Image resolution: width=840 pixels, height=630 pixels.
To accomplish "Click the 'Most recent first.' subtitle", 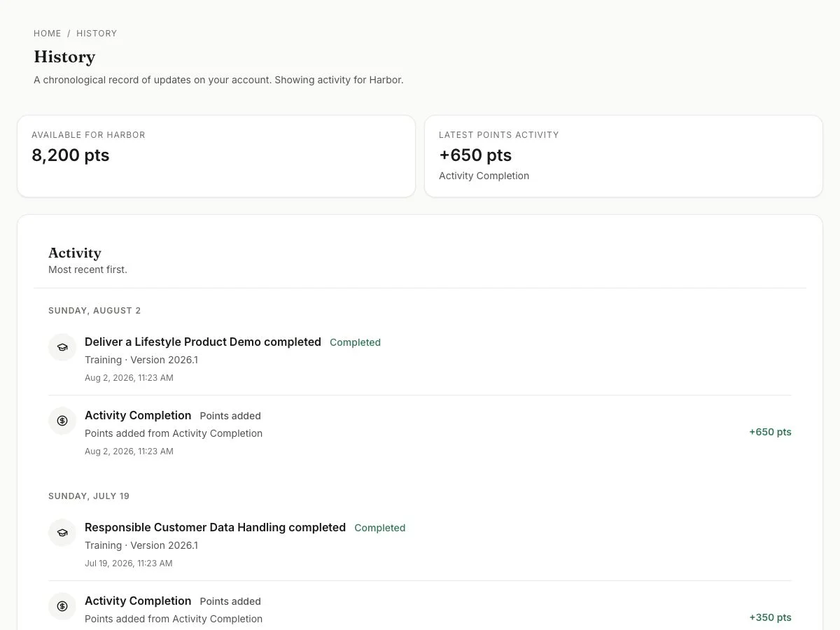I will [87, 269].
